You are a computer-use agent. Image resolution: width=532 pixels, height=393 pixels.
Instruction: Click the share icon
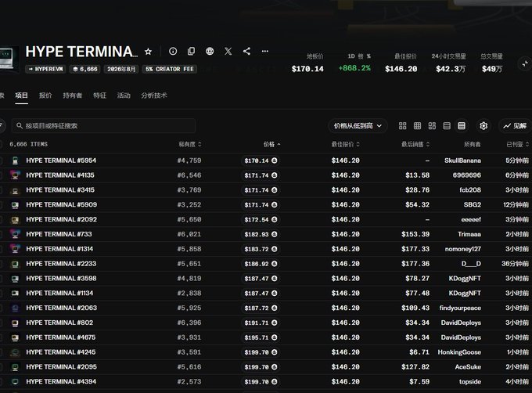point(246,51)
